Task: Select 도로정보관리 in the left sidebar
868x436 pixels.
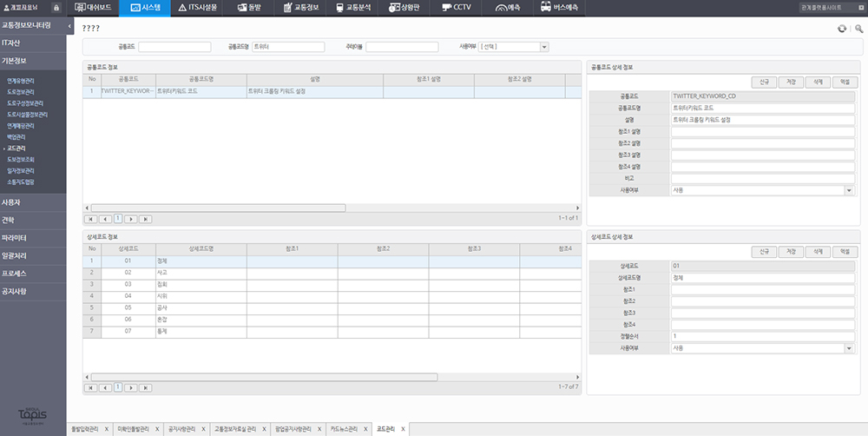Action: [x=20, y=91]
